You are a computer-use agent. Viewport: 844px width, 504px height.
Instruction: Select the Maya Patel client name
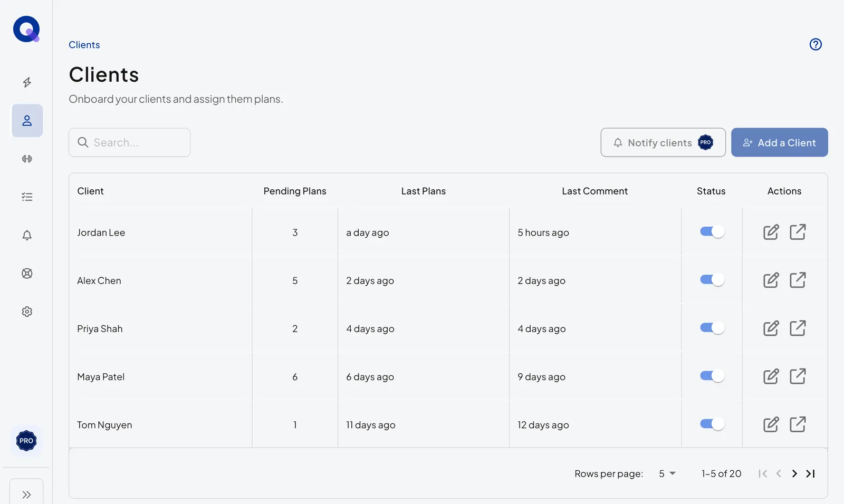coord(101,377)
